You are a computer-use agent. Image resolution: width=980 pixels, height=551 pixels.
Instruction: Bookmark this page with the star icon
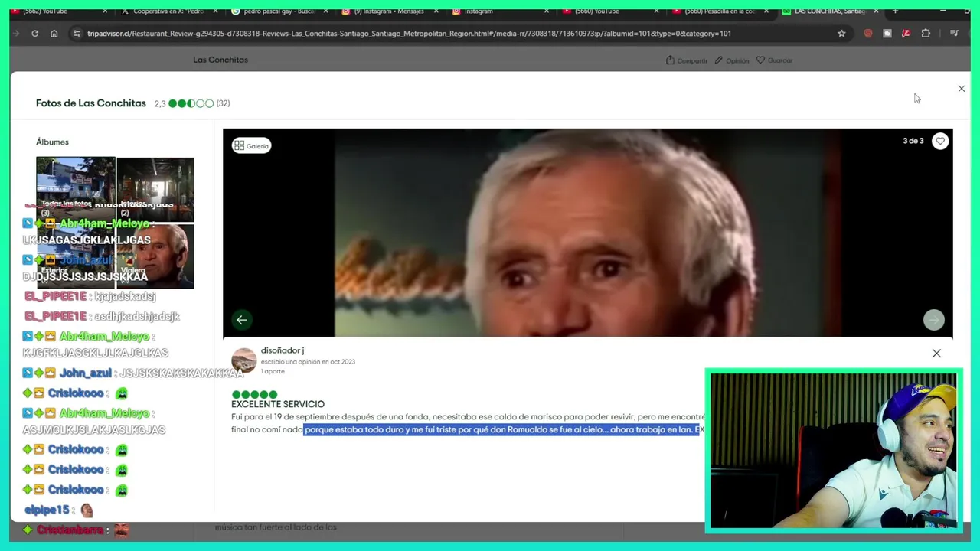[841, 34]
